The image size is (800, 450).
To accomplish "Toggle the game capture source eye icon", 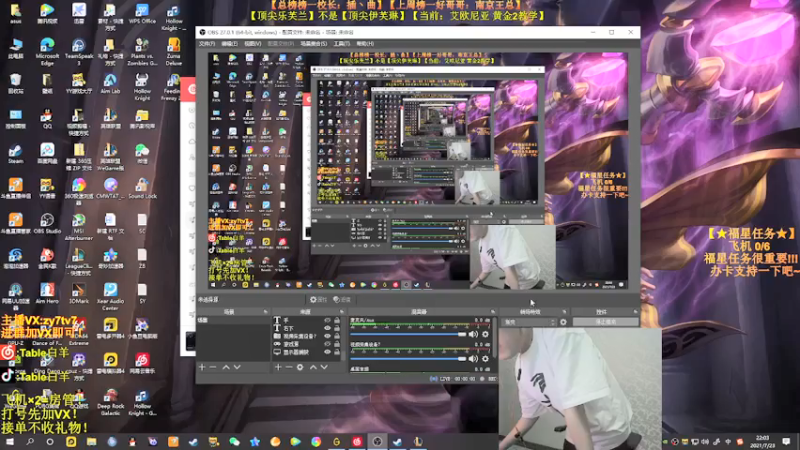I will [x=327, y=344].
